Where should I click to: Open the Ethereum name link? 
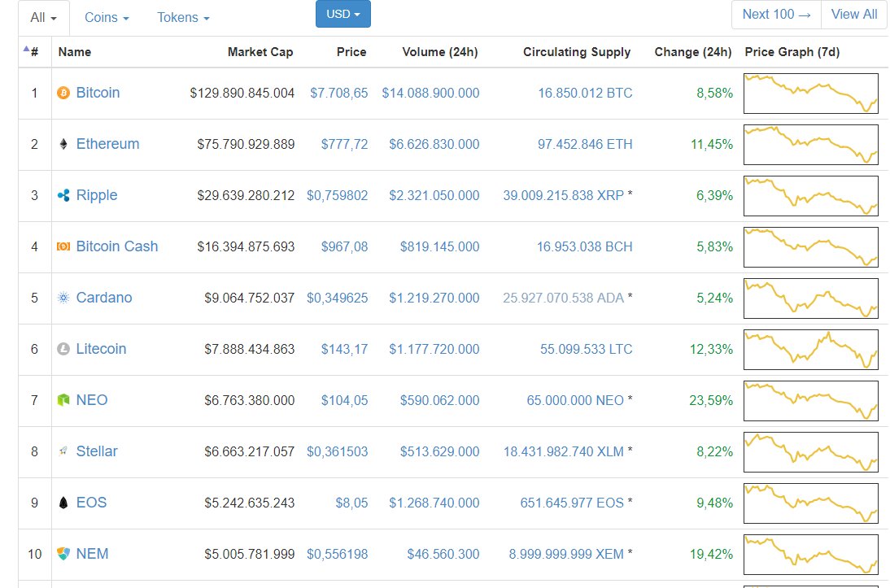coord(108,144)
